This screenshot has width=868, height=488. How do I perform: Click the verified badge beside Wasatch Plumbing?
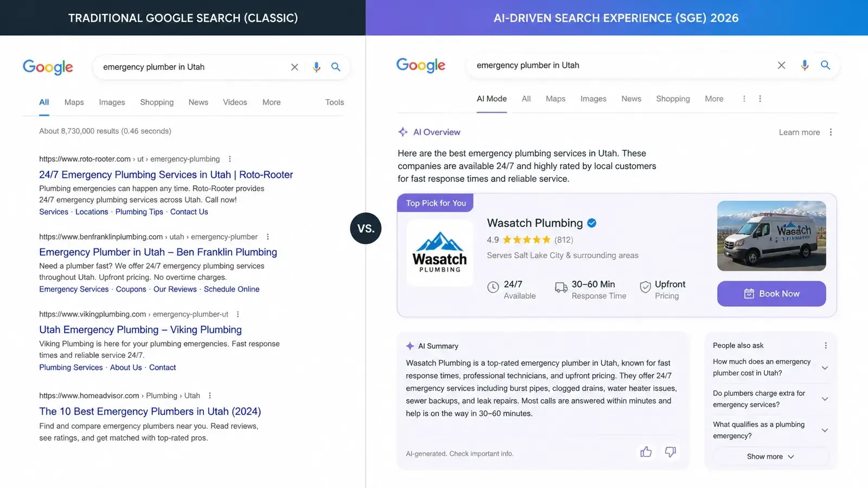pyautogui.click(x=592, y=223)
